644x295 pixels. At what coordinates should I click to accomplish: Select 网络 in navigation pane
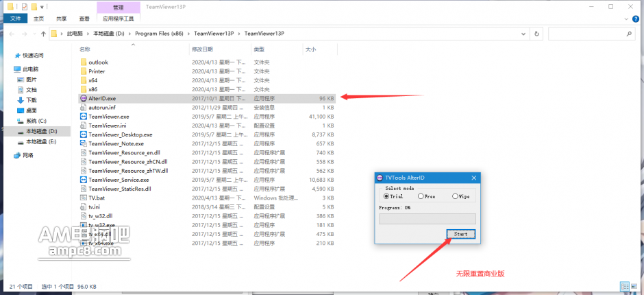[x=28, y=156]
